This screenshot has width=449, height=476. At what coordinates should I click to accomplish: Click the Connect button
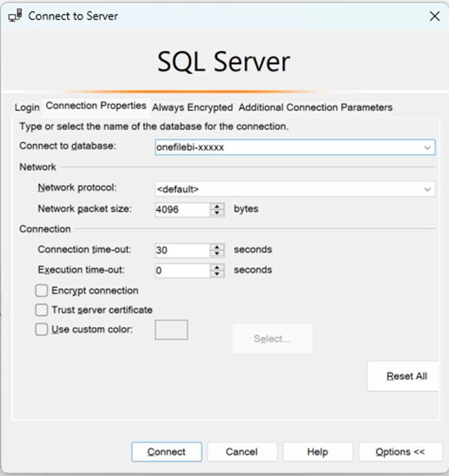point(166,452)
